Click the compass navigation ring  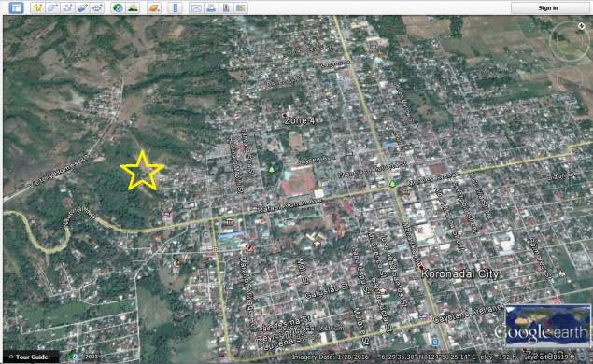pos(569,42)
